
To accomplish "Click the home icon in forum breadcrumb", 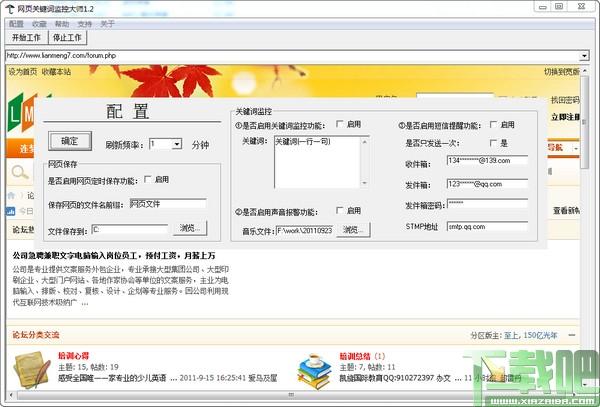I will pyautogui.click(x=11, y=196).
